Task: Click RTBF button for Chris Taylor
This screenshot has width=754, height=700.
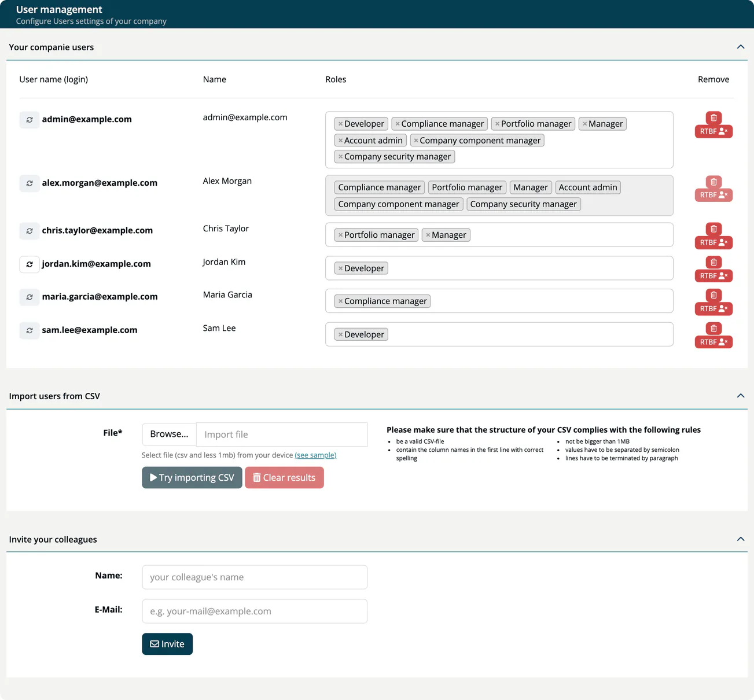Action: tap(713, 242)
